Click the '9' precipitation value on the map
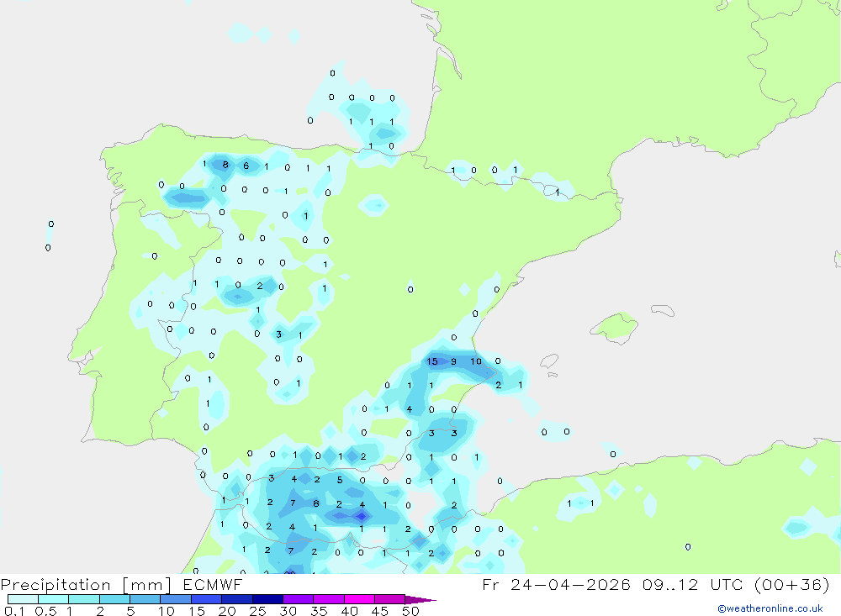Image resolution: width=841 pixels, height=616 pixels. pos(454,361)
